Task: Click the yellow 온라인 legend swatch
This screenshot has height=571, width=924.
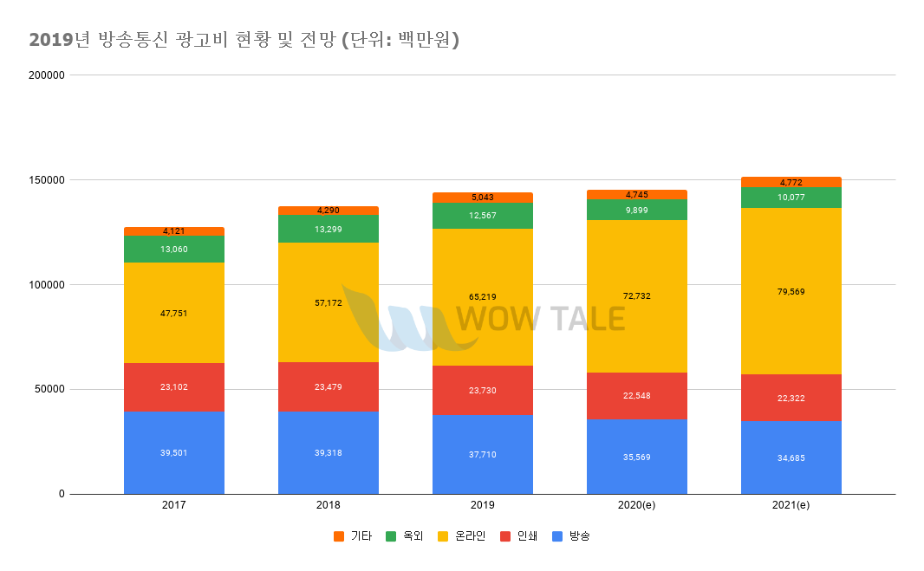Action: click(443, 536)
